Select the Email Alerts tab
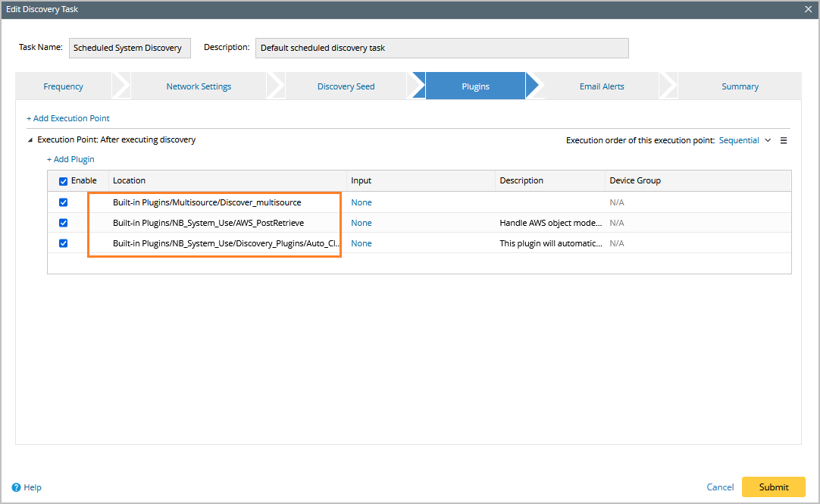This screenshot has height=504, width=820. click(602, 86)
